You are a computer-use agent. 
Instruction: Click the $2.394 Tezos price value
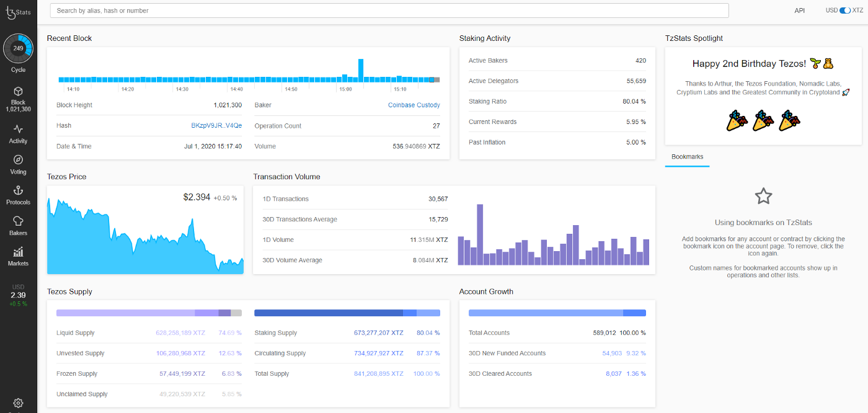coord(197,197)
